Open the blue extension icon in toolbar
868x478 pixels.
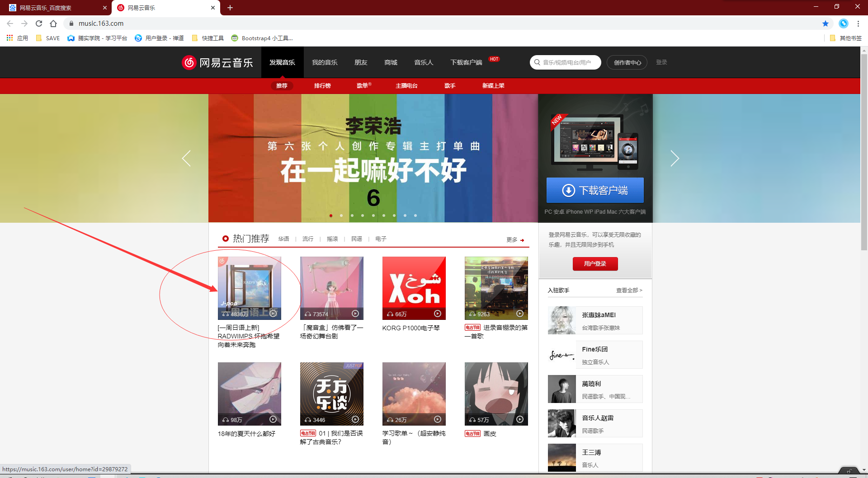[844, 23]
